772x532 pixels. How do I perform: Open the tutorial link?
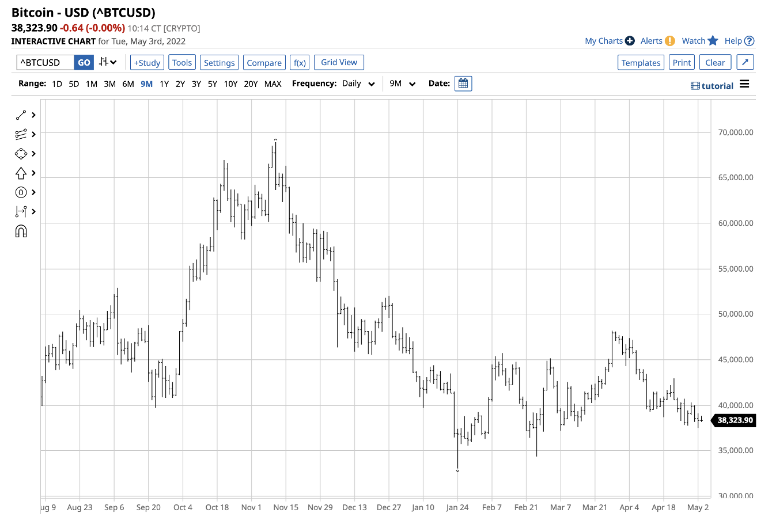pyautogui.click(x=712, y=86)
